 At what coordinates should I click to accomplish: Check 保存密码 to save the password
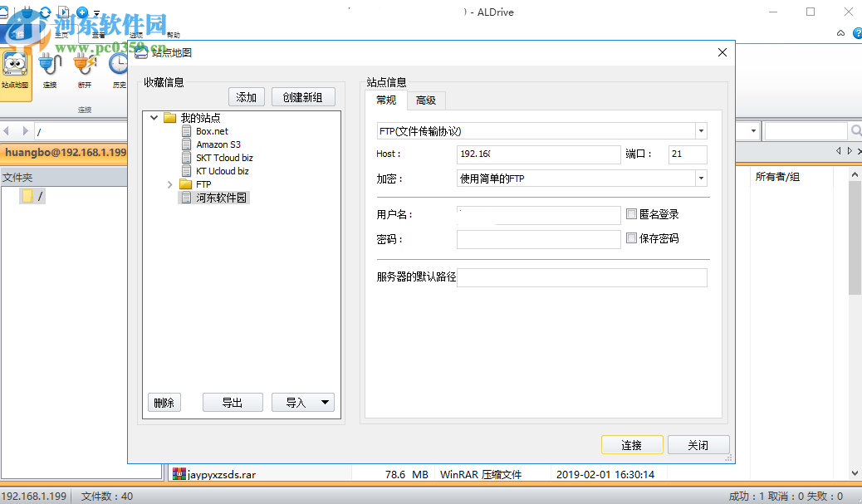point(631,239)
